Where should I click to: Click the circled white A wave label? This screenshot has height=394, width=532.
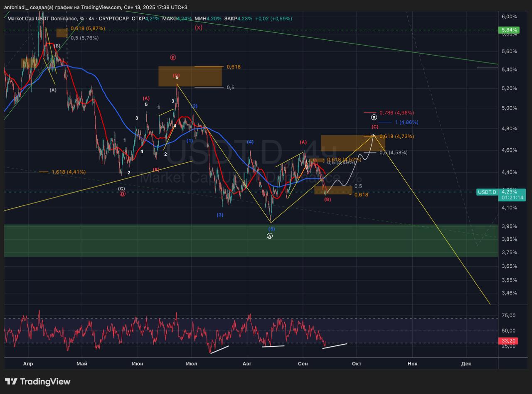pyautogui.click(x=269, y=236)
